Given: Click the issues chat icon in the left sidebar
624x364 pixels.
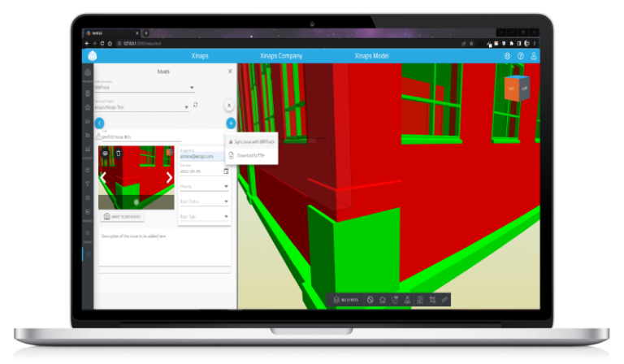Looking at the screenshot, I should [88, 254].
